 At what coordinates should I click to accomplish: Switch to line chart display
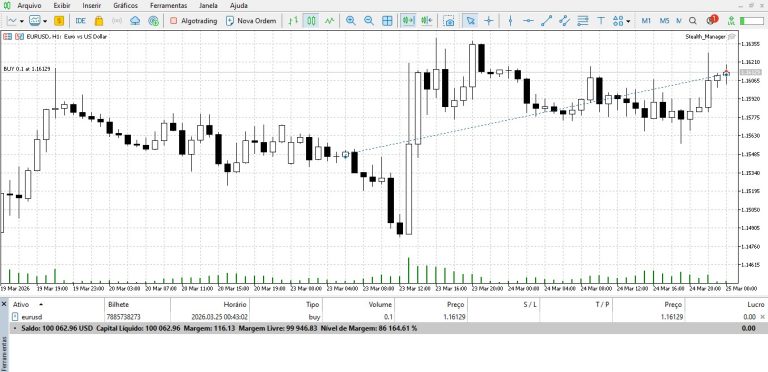click(x=330, y=21)
